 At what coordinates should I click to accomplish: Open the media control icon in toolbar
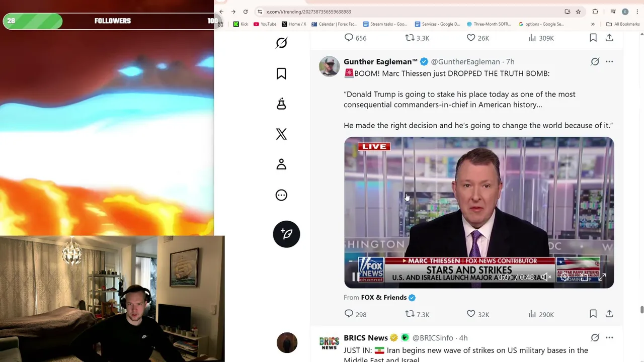613,12
